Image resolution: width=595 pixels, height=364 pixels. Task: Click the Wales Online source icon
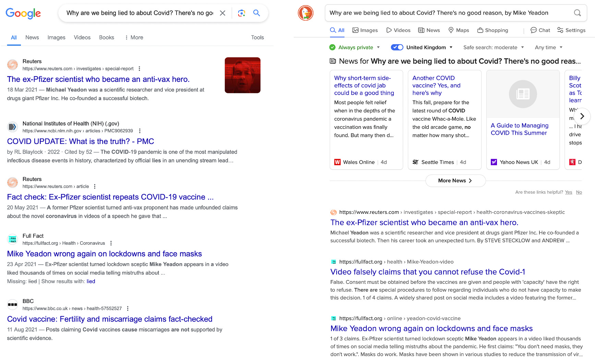coord(337,162)
